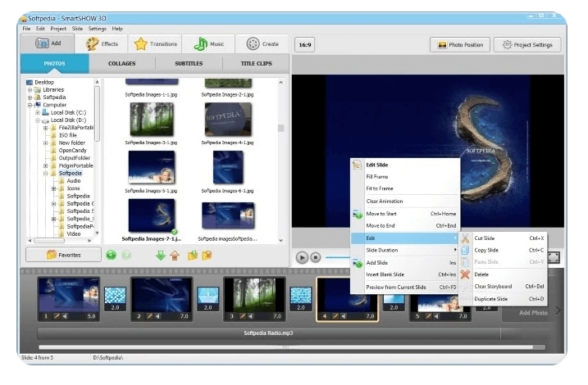This screenshot has width=588, height=385.
Task: Expand the Libraries tree node
Action: [x=30, y=90]
